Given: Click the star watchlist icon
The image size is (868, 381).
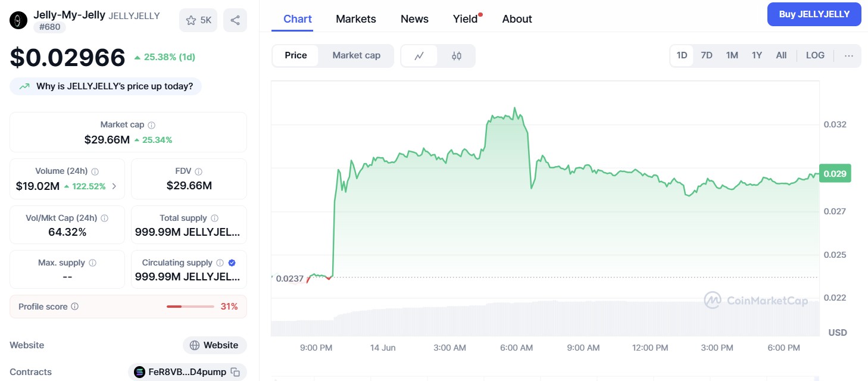Looking at the screenshot, I should 191,20.
